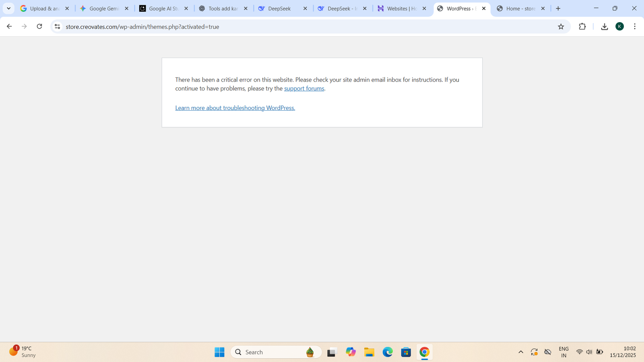Click the URL address bar
The width and height of the screenshot is (644, 362).
[282, 27]
